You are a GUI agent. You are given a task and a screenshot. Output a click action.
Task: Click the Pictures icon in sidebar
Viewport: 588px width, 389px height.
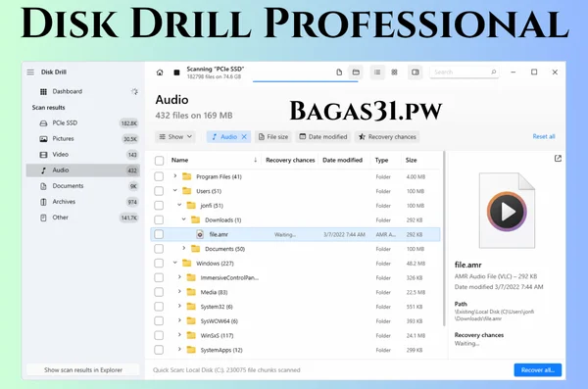43,139
